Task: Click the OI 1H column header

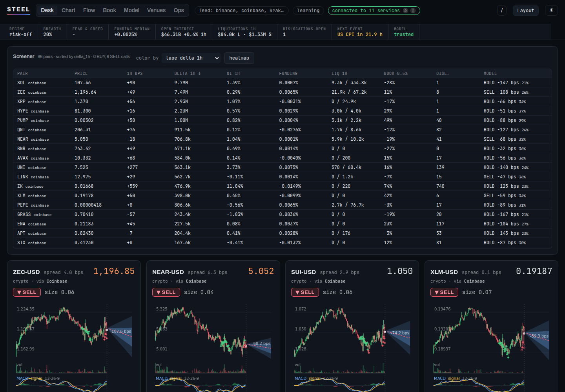Action: point(233,73)
